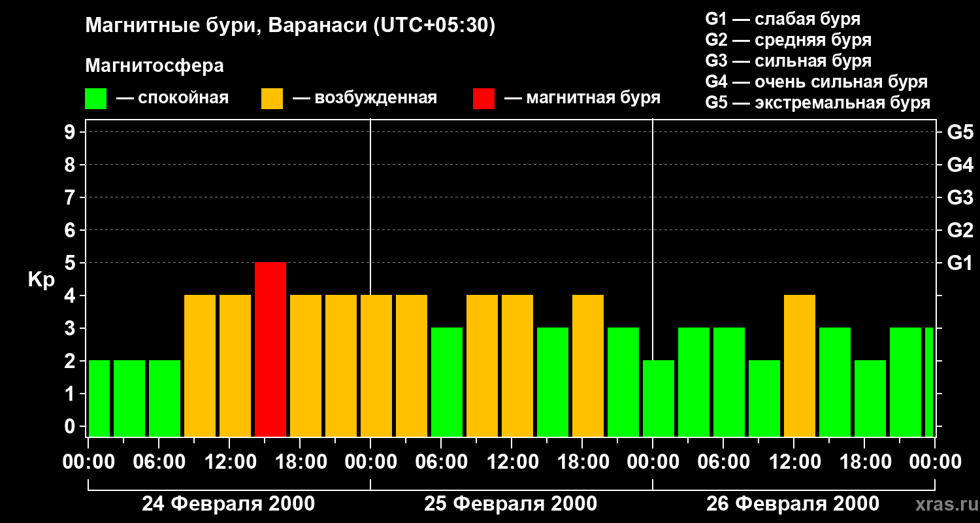Click the '— магнитная буря' legend label
Screen dimensions: 980x523
pyautogui.click(x=583, y=98)
